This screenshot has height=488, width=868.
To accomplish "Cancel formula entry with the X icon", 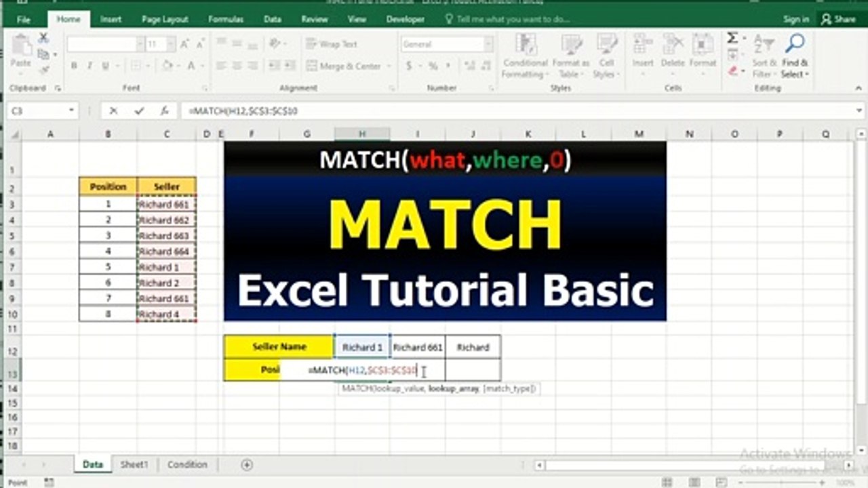I will pos(113,110).
